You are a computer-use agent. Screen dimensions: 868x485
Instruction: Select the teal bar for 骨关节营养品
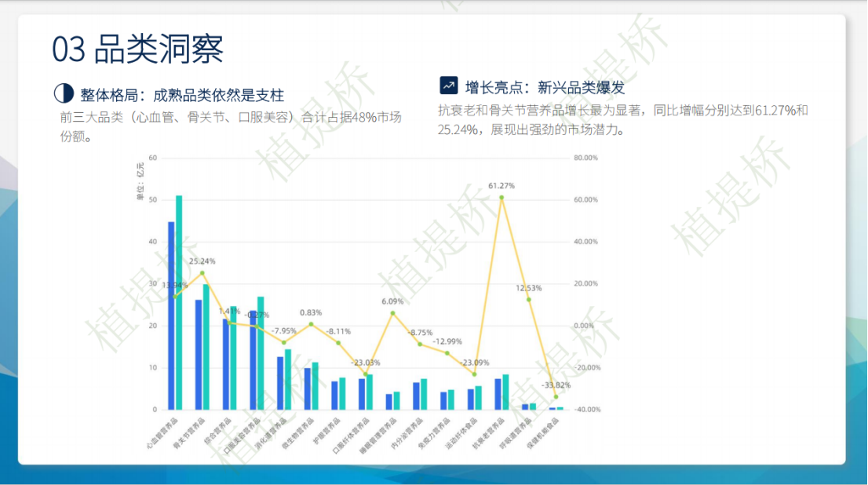point(206,346)
